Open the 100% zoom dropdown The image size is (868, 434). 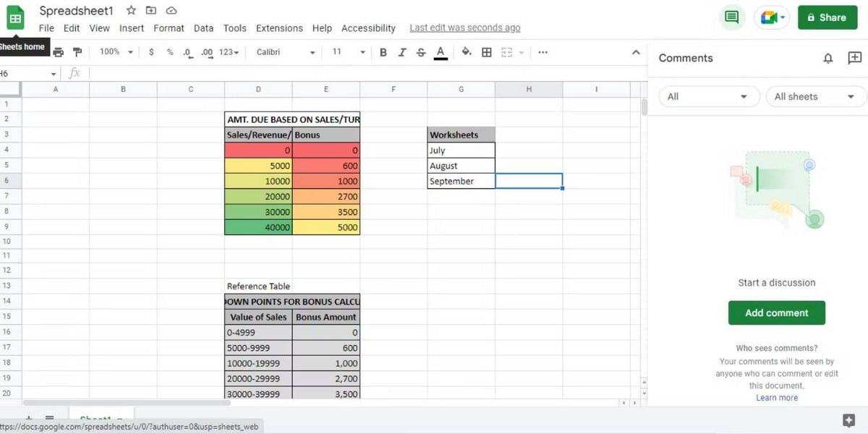click(x=116, y=52)
